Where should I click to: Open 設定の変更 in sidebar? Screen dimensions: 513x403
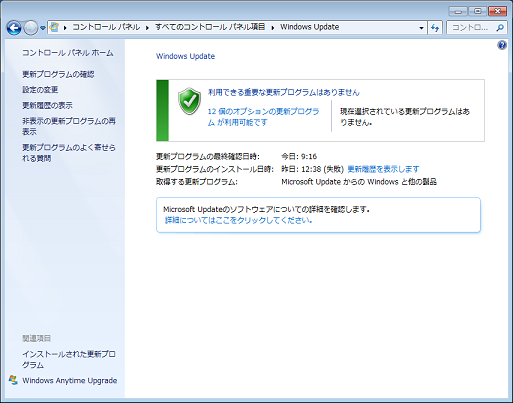click(x=40, y=90)
